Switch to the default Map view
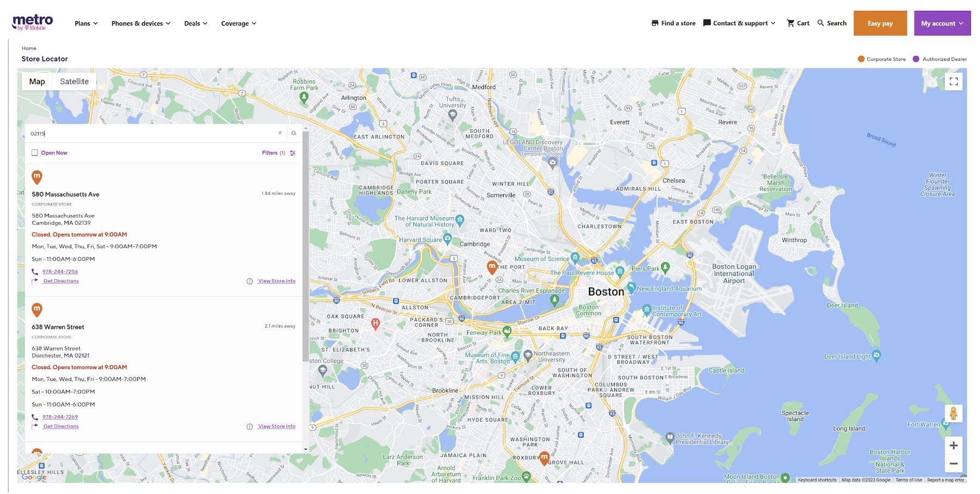 point(37,82)
